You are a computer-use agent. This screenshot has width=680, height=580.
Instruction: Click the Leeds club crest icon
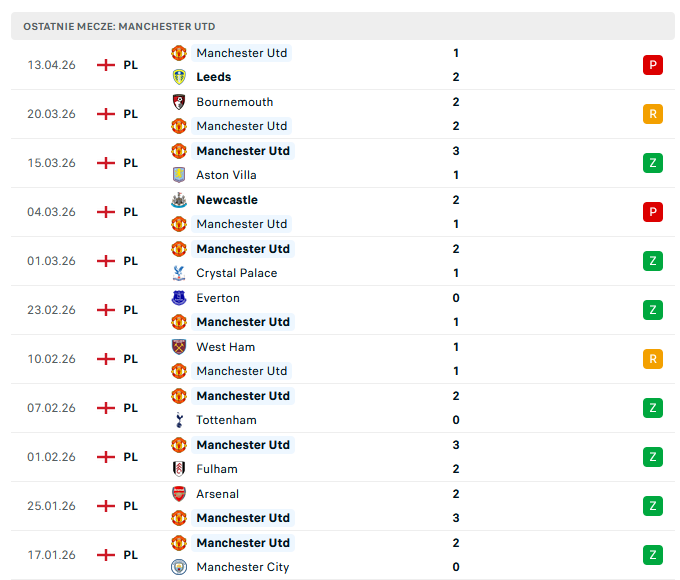pyautogui.click(x=179, y=77)
